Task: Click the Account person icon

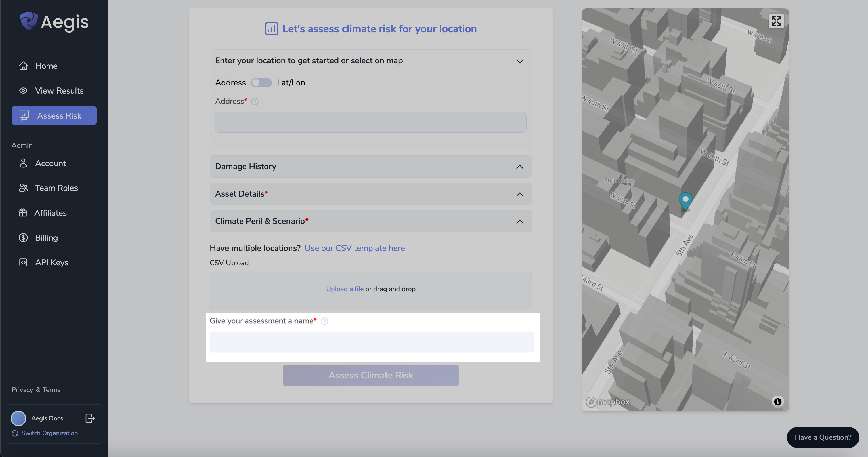Action: coord(23,163)
